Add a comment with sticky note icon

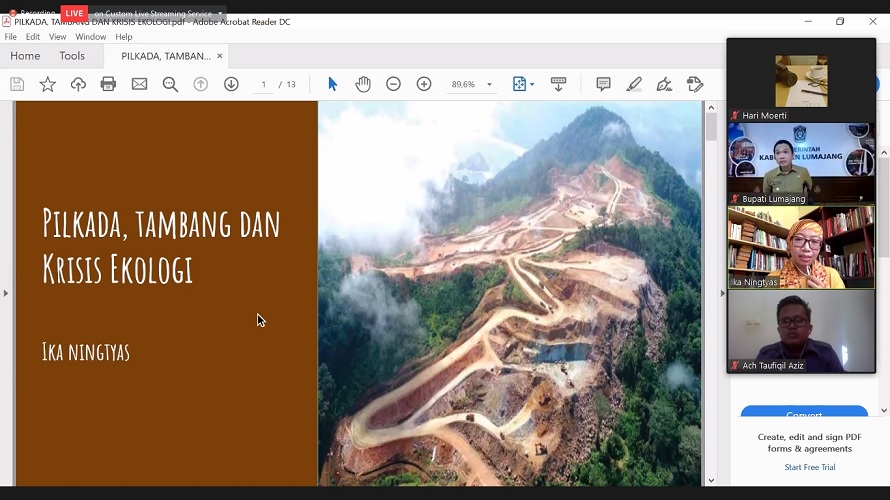pos(603,85)
